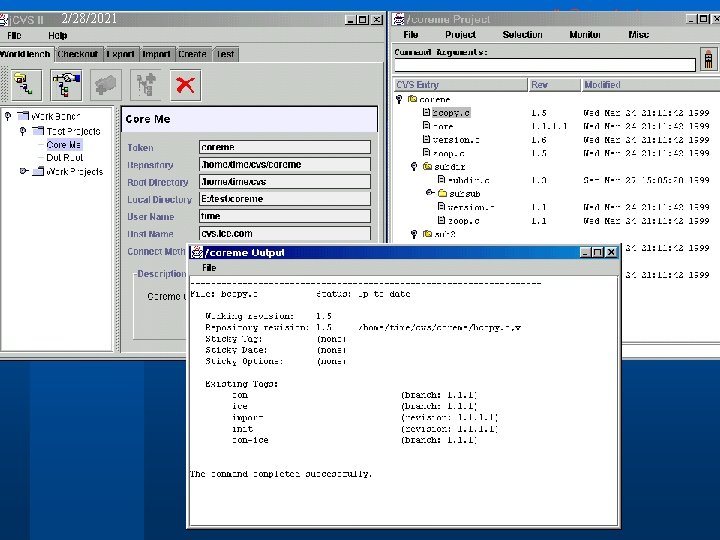The image size is (720, 540).
Task: Click the Root Directory input field
Action: 285,181
